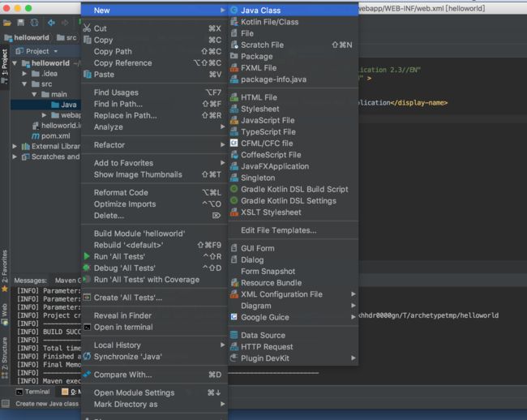Click the src breadcrumb in navigation bar
The width and height of the screenshot is (527, 420).
66,37
